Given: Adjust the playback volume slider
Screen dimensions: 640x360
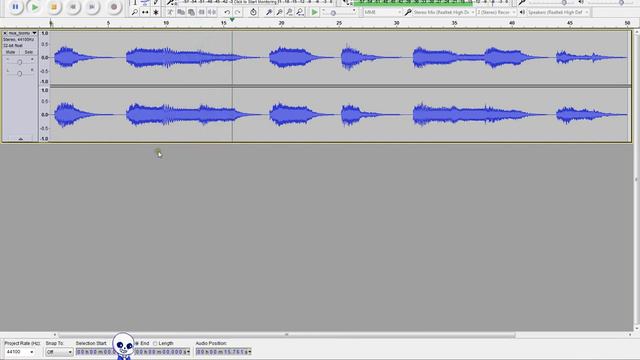Looking at the screenshot, I should (x=621, y=2).
